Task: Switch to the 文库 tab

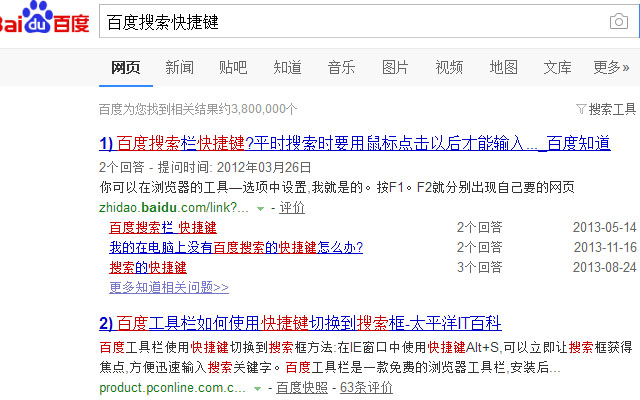Action: point(557,67)
